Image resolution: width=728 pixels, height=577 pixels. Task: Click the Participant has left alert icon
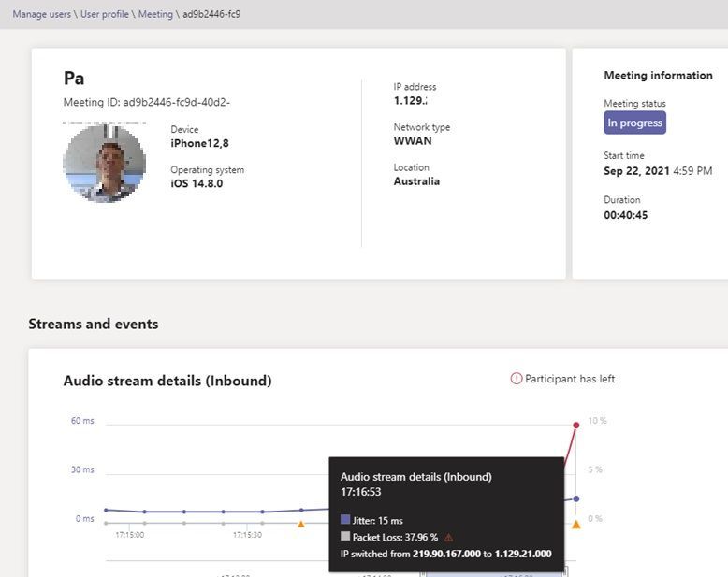(517, 379)
